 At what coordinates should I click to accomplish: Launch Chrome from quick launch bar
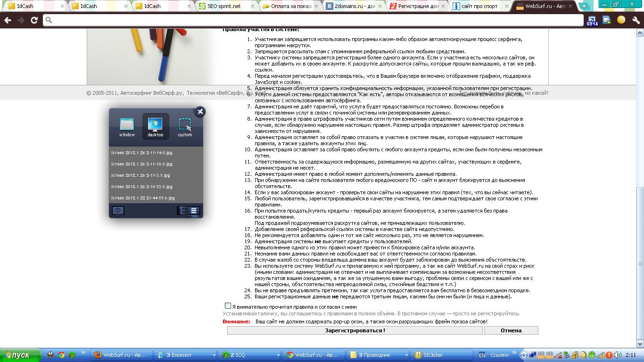[x=61, y=355]
